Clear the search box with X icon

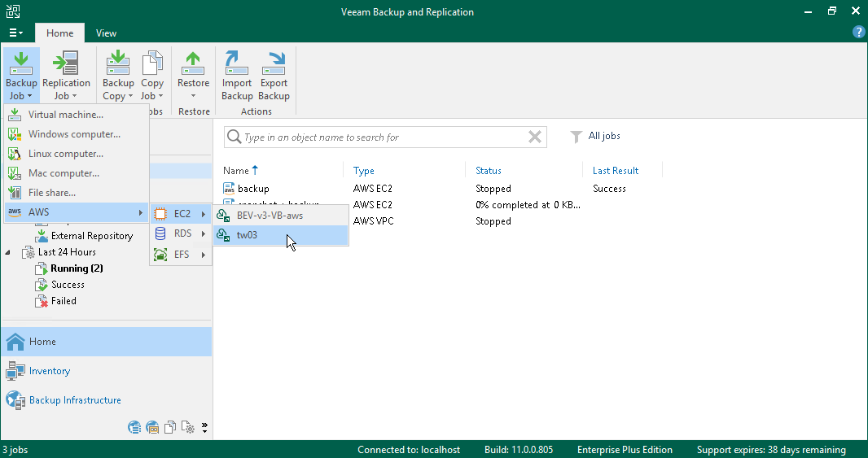pyautogui.click(x=535, y=137)
